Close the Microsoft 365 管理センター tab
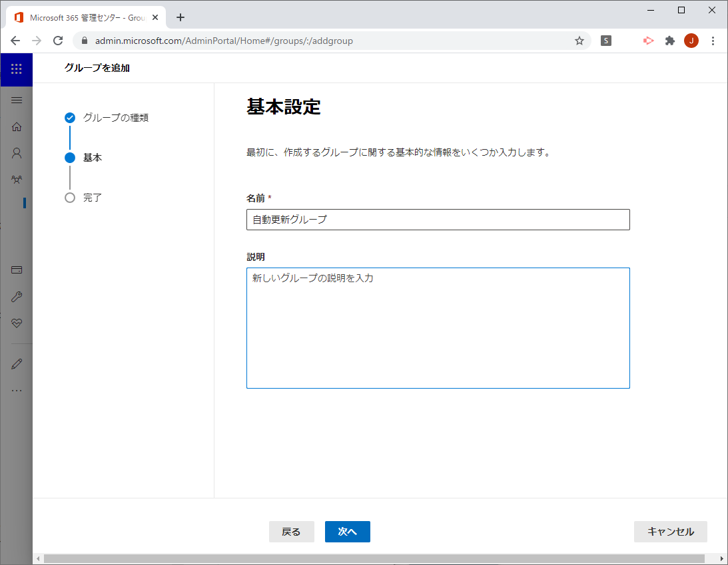The image size is (728, 565). tap(155, 17)
